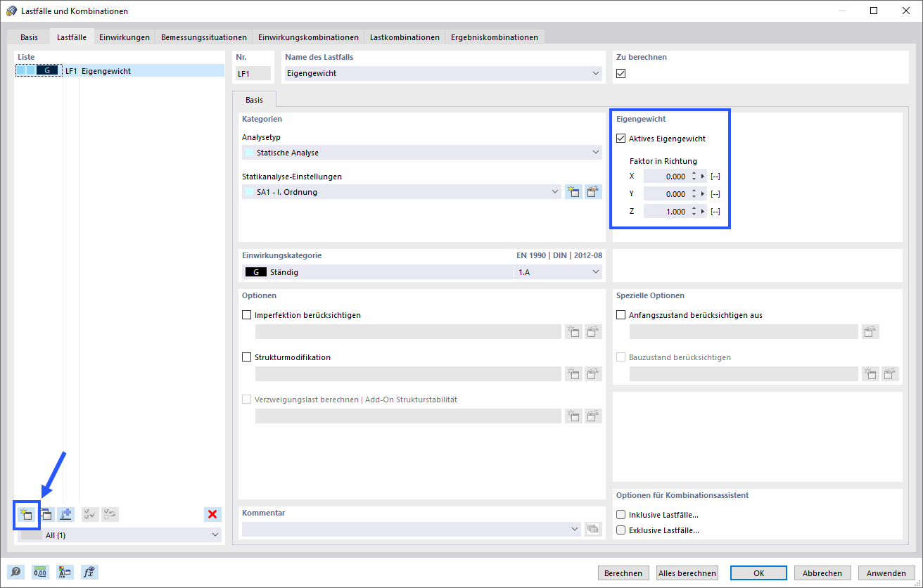Click the colored squares naming icon at bottom
Viewport: 923px width, 588px height.
[65, 573]
